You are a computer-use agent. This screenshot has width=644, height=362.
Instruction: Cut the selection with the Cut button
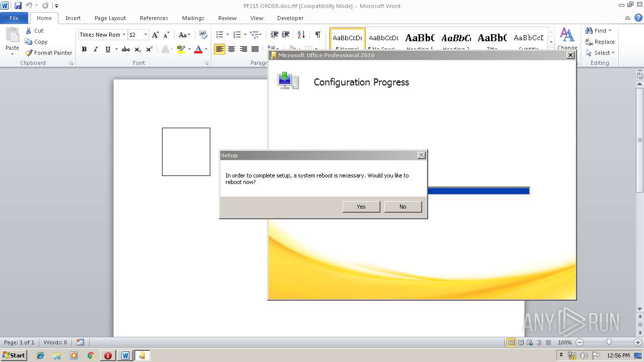(35, 31)
